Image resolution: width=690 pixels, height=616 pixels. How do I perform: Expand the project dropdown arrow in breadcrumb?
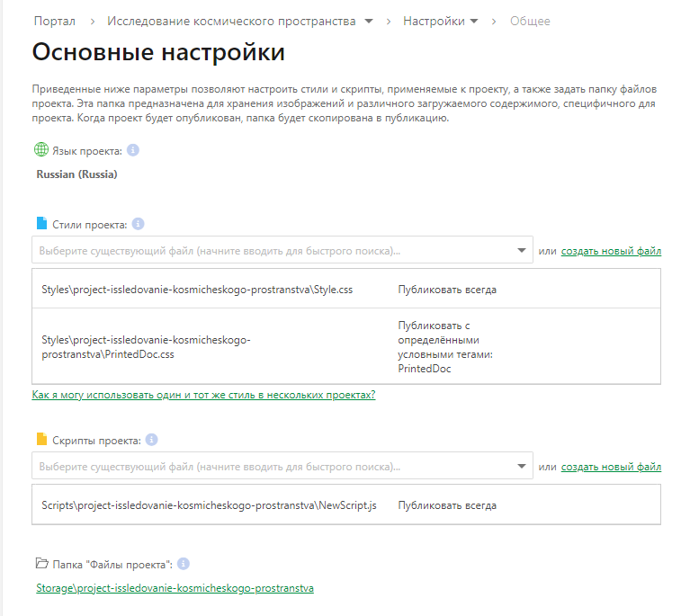tap(369, 21)
